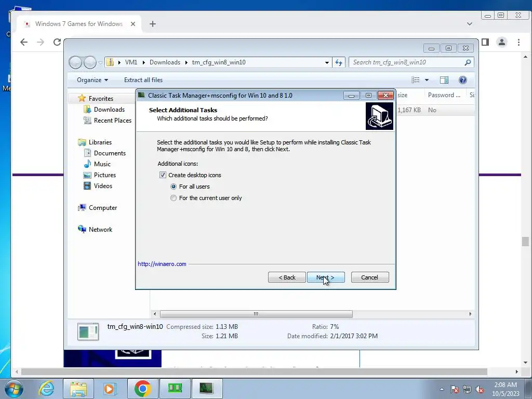The image size is (532, 399).
Task: Open Recent Places in navigation pane
Action: pos(112,121)
